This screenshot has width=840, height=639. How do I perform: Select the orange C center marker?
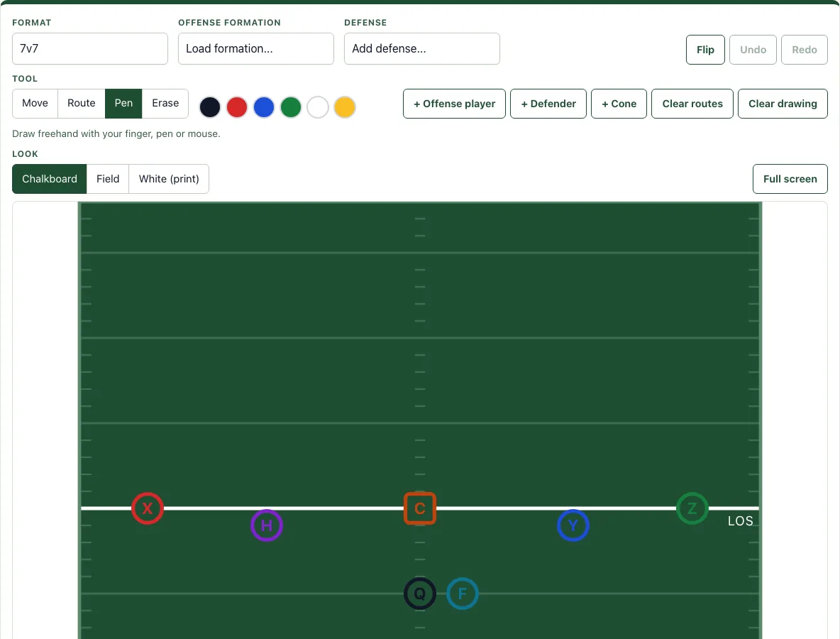click(419, 508)
